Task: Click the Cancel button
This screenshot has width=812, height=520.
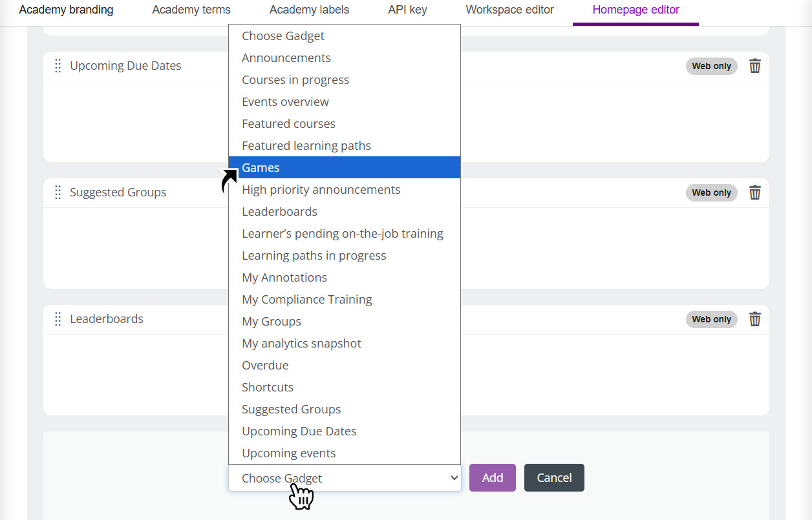Action: [x=553, y=477]
